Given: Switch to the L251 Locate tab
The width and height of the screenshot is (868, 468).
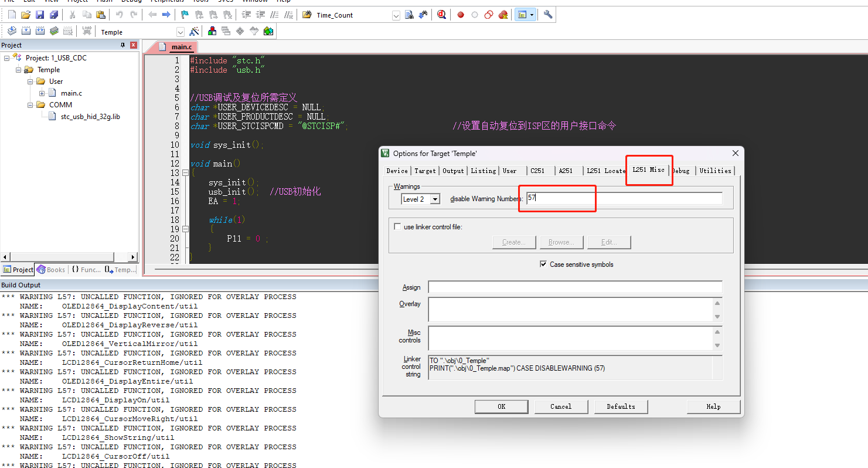Looking at the screenshot, I should (606, 171).
